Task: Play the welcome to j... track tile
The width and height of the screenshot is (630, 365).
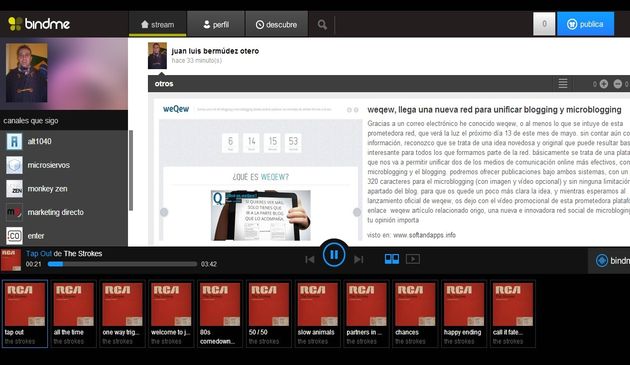Action: point(171,314)
